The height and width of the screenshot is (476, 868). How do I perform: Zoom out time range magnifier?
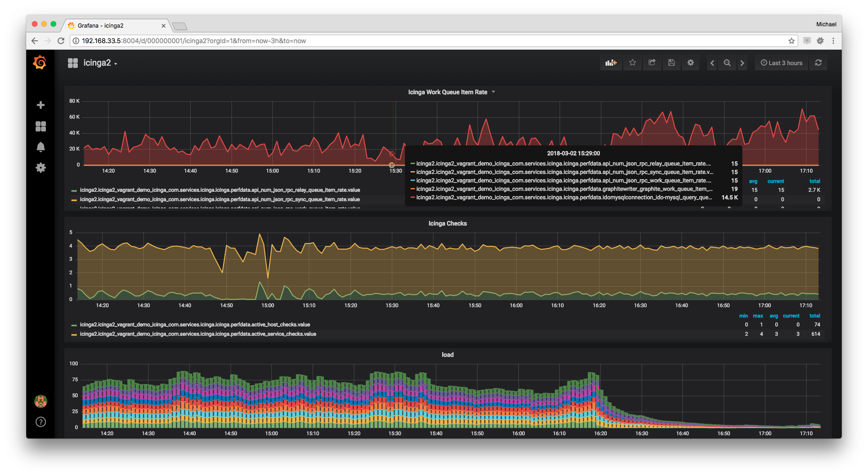[x=727, y=63]
